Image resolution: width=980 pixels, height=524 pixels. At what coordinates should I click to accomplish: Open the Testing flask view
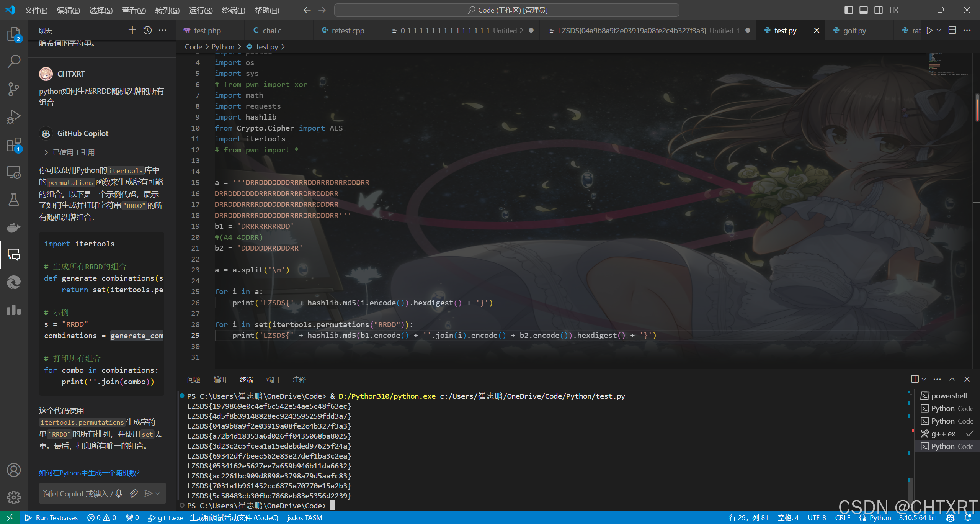pyautogui.click(x=14, y=200)
